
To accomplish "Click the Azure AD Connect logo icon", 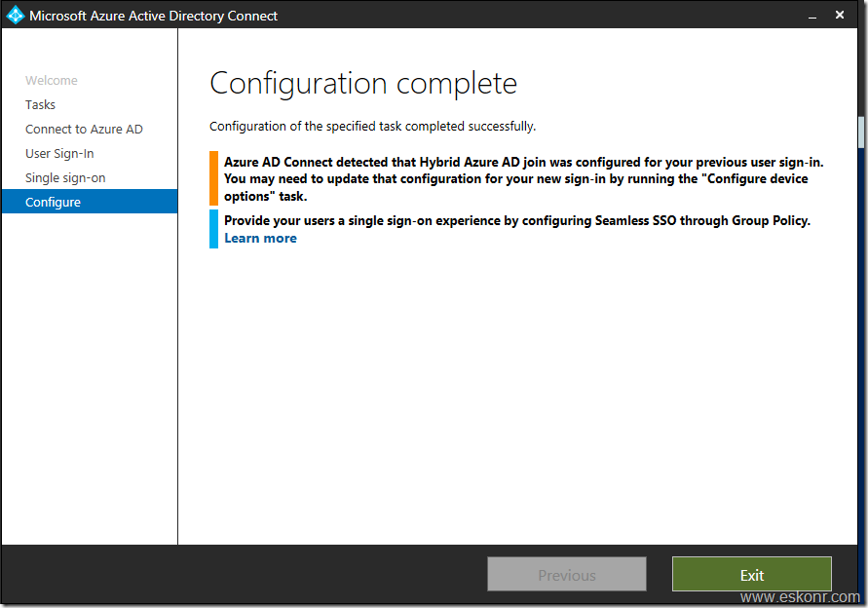I will (15, 15).
